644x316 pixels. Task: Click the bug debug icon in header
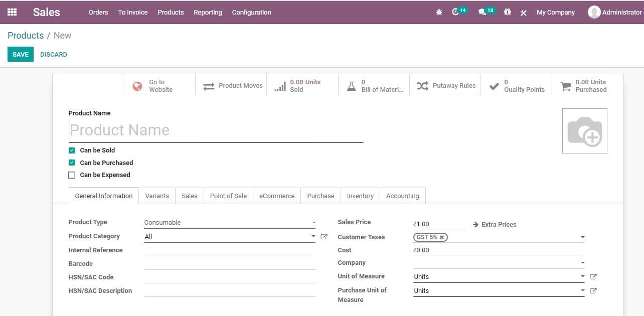point(439,12)
